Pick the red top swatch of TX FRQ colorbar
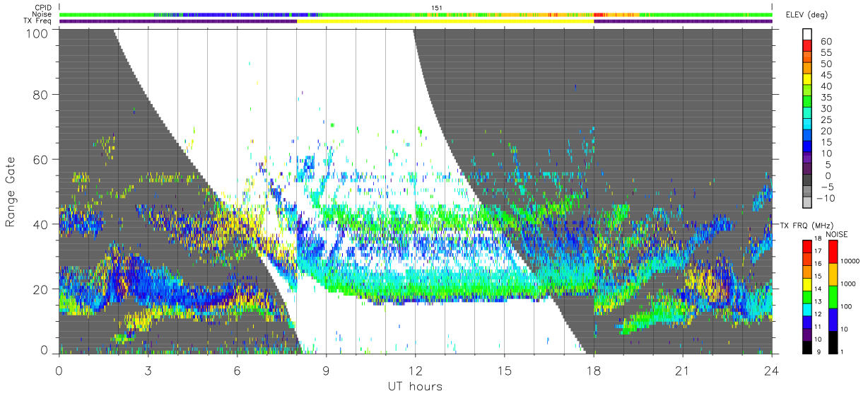Screen dimensions: 868x401 807,246
